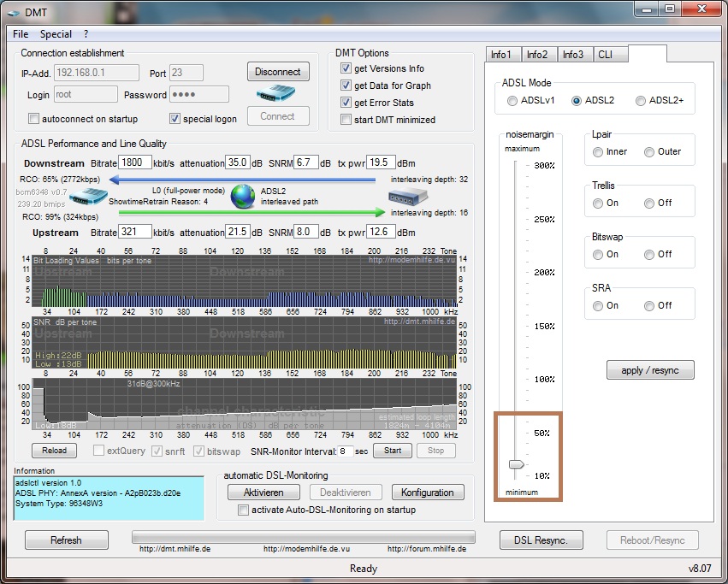Open the CLI tab
The image size is (728, 584).
[605, 55]
